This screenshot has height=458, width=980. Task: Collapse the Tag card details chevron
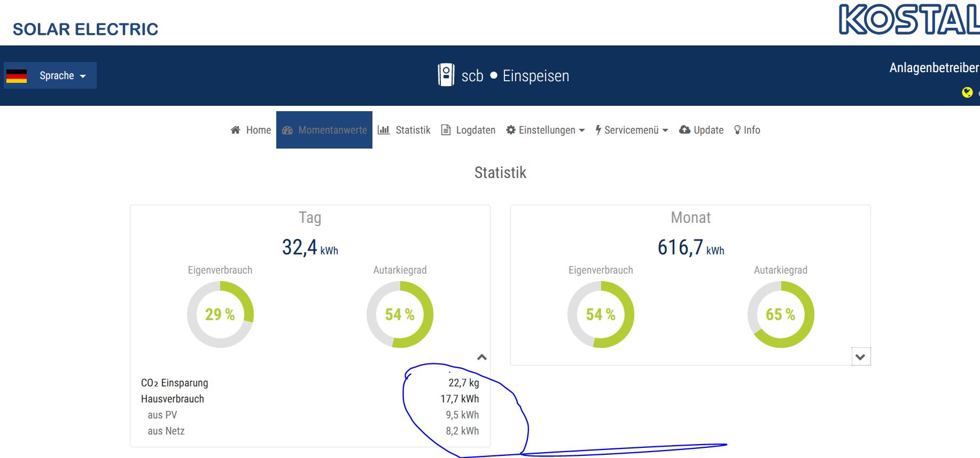point(482,357)
